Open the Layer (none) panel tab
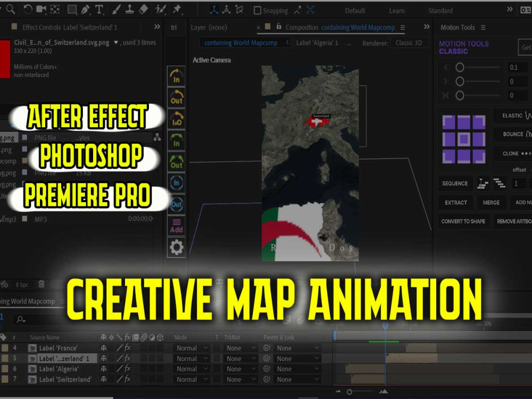This screenshot has height=399, width=532. pyautogui.click(x=209, y=27)
